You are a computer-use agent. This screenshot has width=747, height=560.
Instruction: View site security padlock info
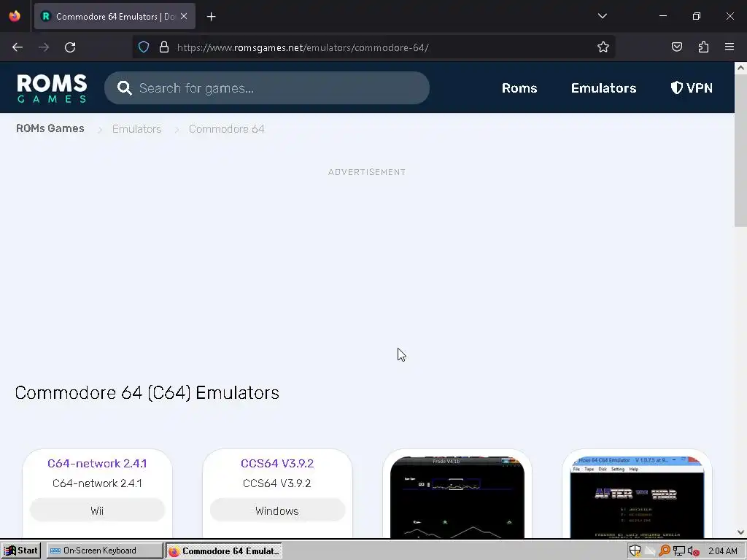tap(164, 47)
